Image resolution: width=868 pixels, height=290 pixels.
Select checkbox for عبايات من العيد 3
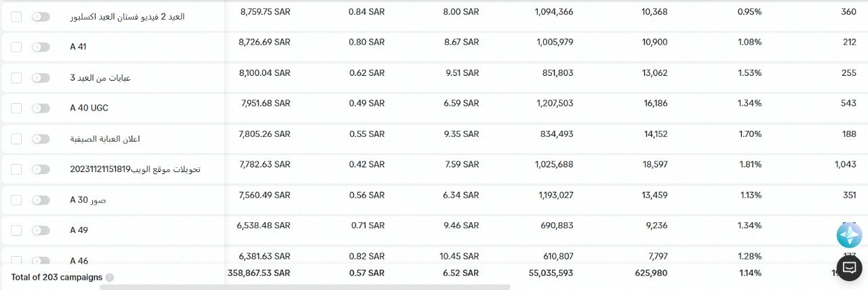(x=16, y=78)
